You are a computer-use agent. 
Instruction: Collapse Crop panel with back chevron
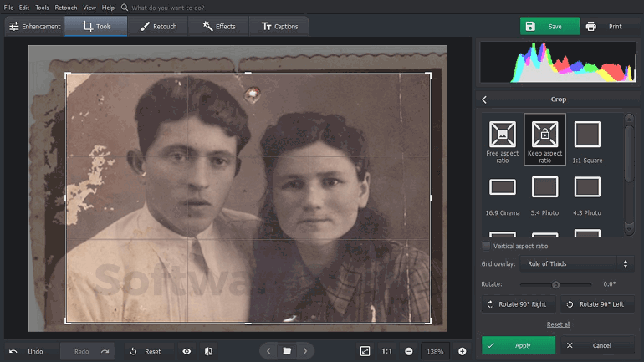click(x=484, y=99)
